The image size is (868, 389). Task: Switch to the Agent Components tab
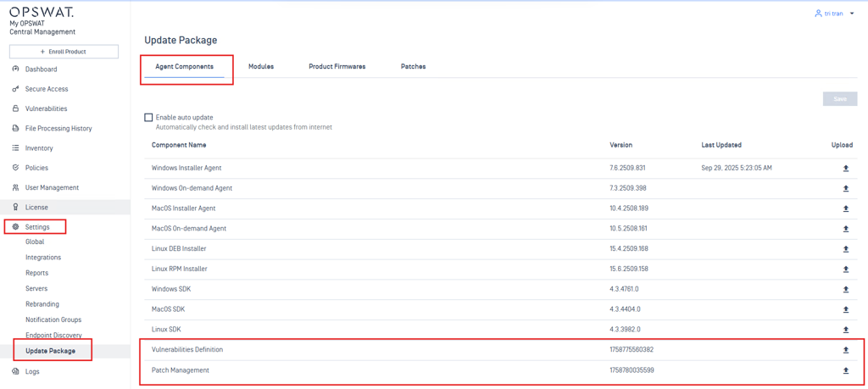point(184,66)
